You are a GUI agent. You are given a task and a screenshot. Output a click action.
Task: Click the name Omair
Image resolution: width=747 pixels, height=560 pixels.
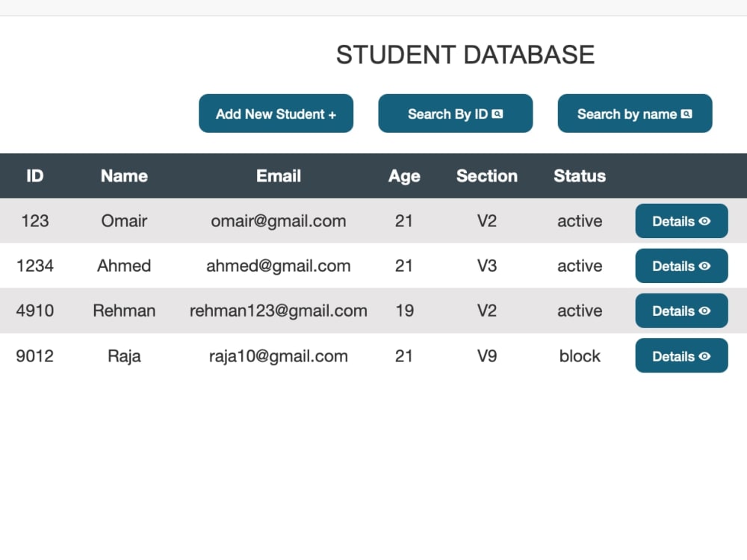pos(124,221)
